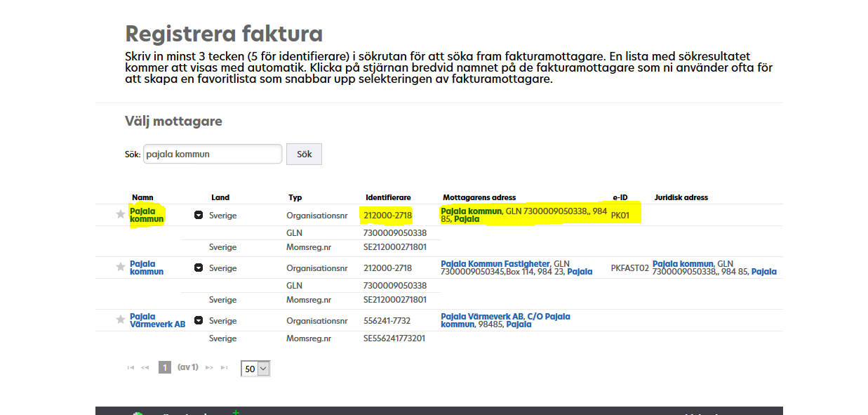The height and width of the screenshot is (415, 868).
Task: Mark Pajala Värmeverk AB as favorite with star
Action: (x=121, y=320)
